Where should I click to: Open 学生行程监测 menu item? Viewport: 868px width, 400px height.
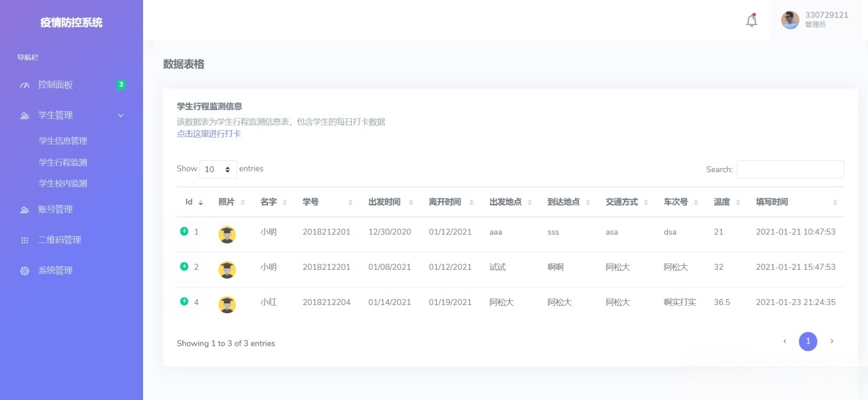coord(63,162)
